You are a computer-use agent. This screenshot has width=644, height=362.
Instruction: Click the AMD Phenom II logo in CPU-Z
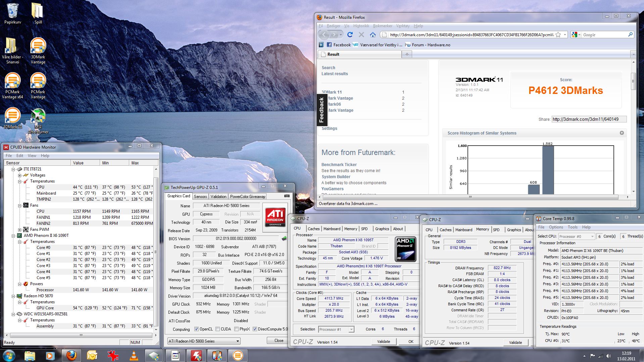tap(406, 249)
